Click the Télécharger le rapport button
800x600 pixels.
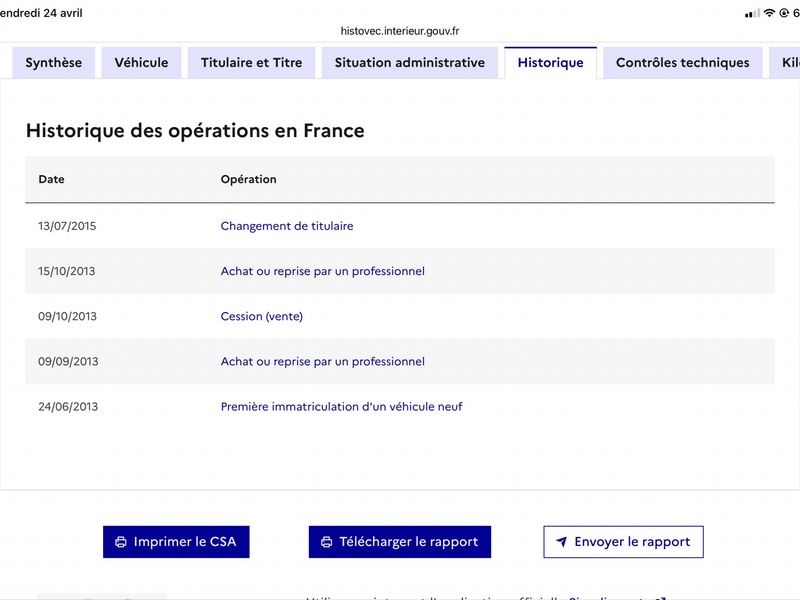399,542
